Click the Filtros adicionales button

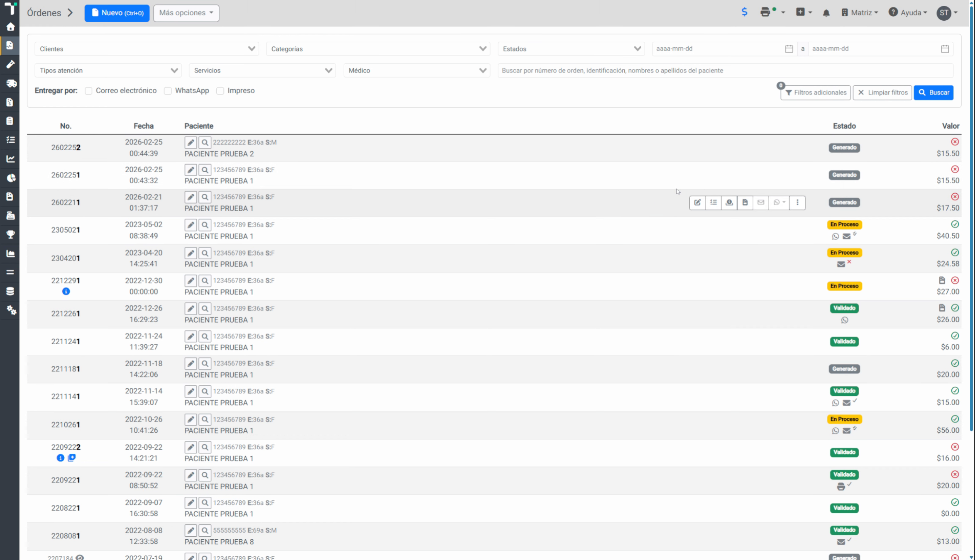(x=816, y=93)
